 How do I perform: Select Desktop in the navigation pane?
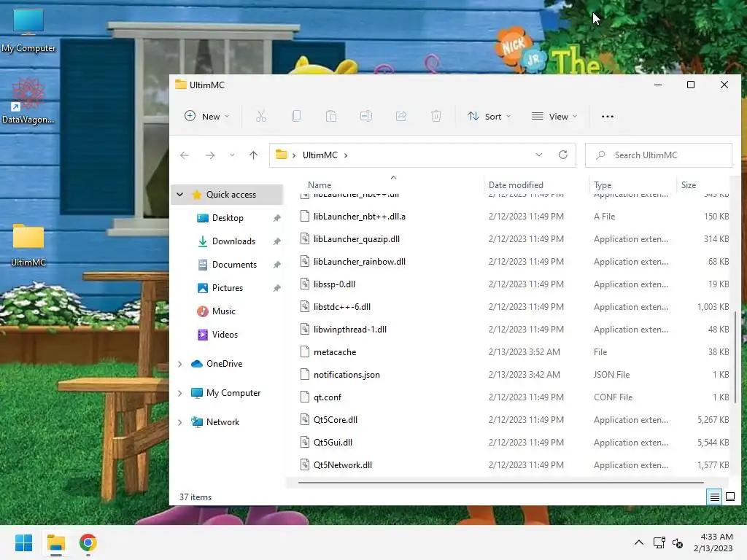[228, 218]
